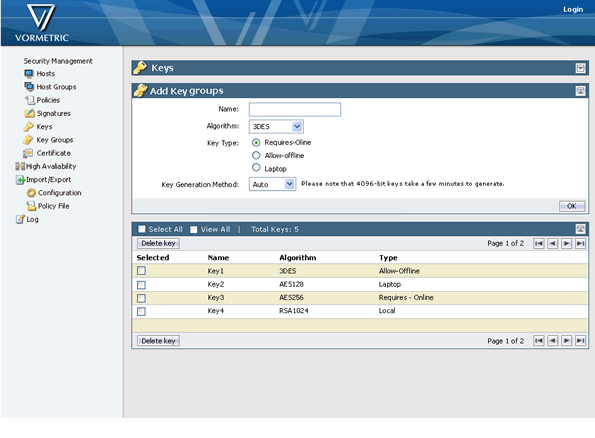595x438 pixels.
Task: Click the Log notepad icon
Action: [x=20, y=219]
